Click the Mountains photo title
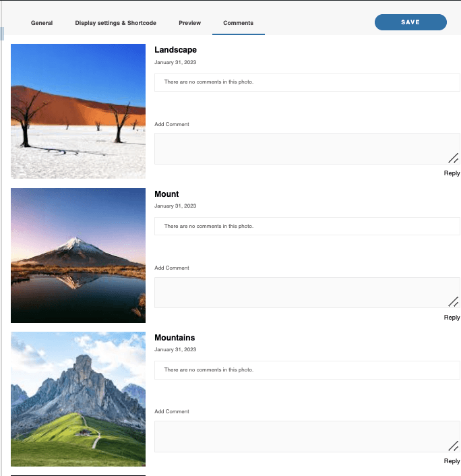 [175, 338]
